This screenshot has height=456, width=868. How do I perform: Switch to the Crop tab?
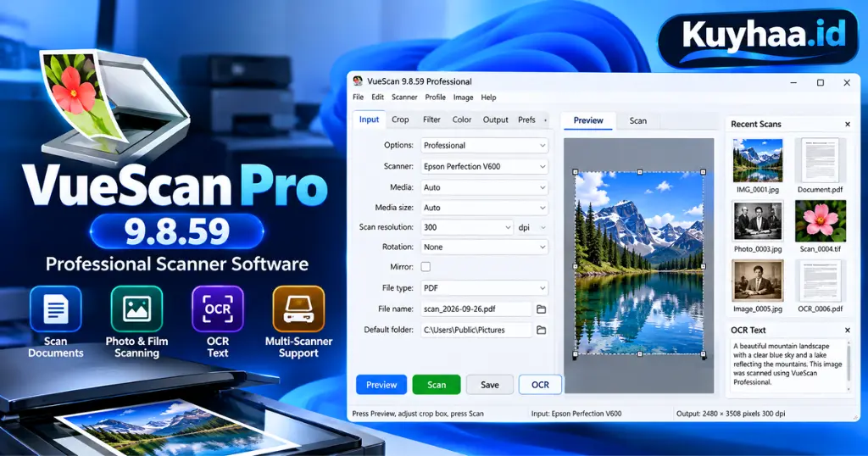(x=400, y=120)
